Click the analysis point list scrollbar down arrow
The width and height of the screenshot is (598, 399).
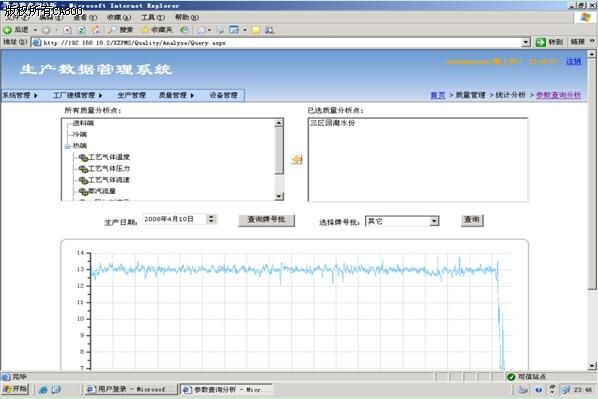point(279,196)
